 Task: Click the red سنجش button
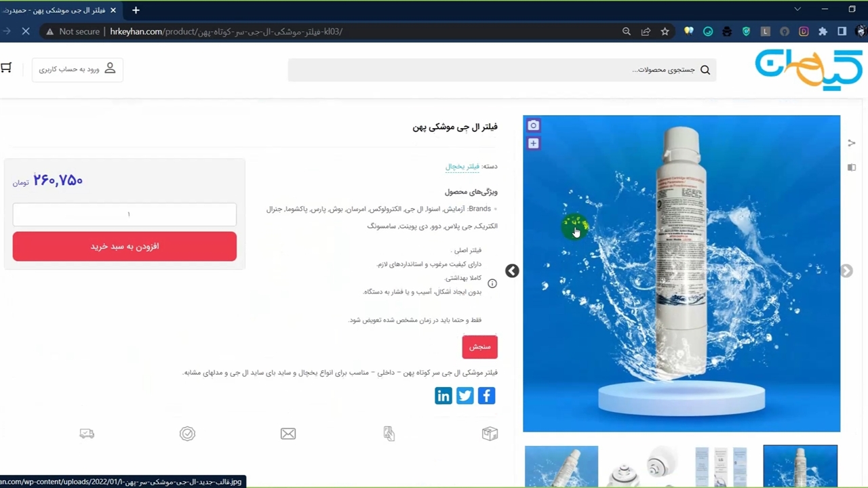(x=479, y=347)
